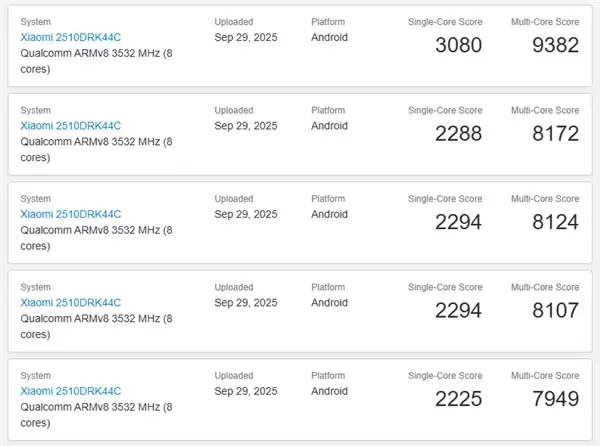Viewport: 600px width, 446px height.
Task: Click the 3080 single-core score value
Action: coord(458,45)
